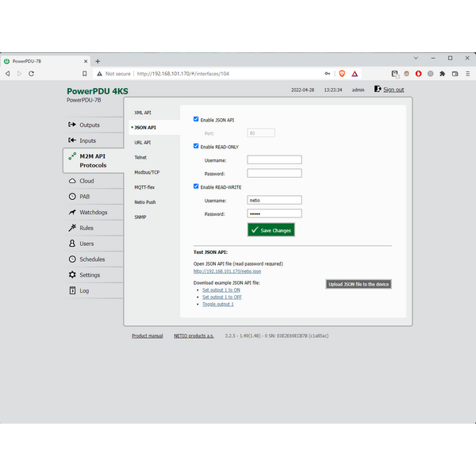Switch to the Modbus/TCP protocol tab

(147, 172)
